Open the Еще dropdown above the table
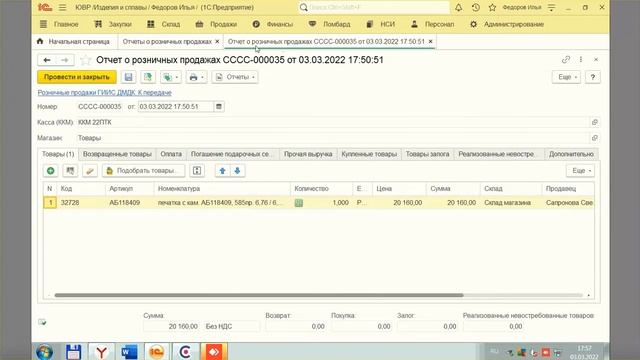The width and height of the screenshot is (640, 360). [580, 171]
